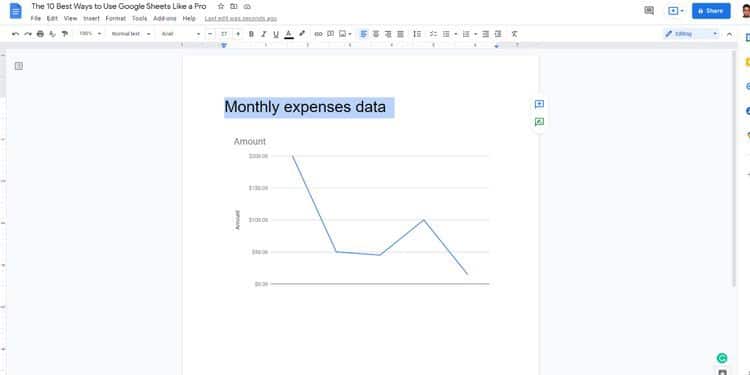
Task: Star this document
Action: [221, 7]
